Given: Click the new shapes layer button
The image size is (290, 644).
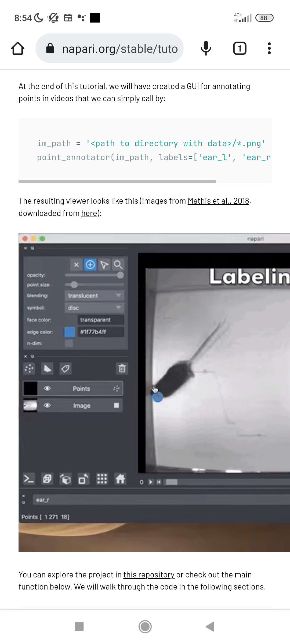Looking at the screenshot, I should click(47, 368).
